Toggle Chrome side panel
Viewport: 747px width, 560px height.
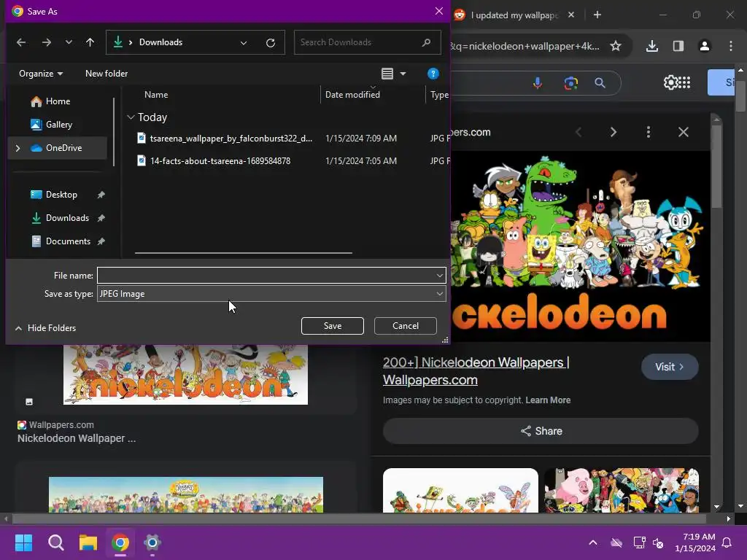point(678,46)
